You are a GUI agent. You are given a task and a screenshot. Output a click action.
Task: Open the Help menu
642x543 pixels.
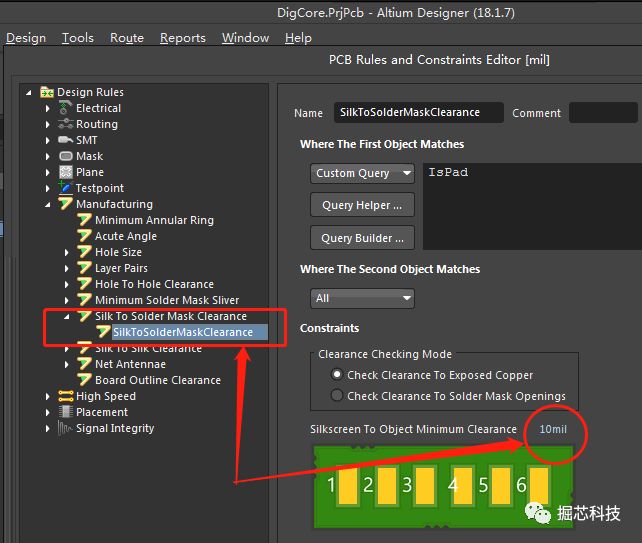[298, 38]
